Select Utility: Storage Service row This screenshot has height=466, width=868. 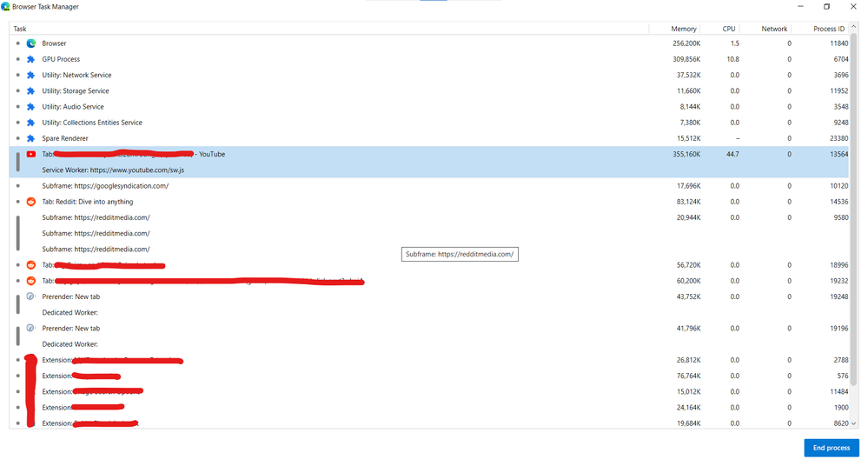point(429,91)
